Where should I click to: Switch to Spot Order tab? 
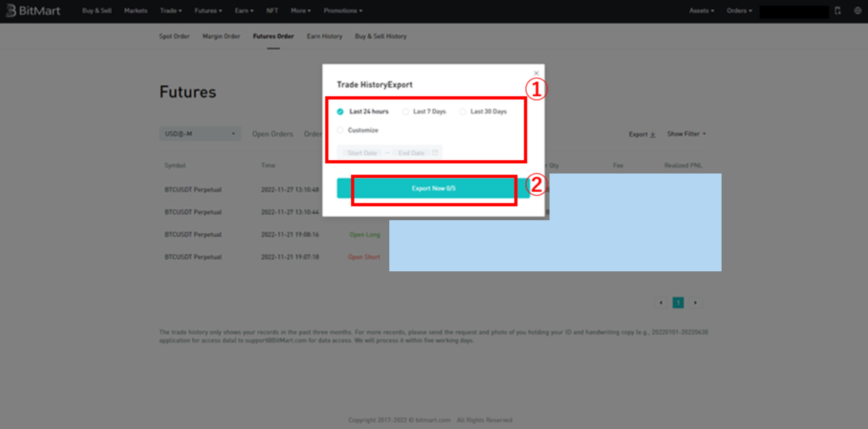174,36
